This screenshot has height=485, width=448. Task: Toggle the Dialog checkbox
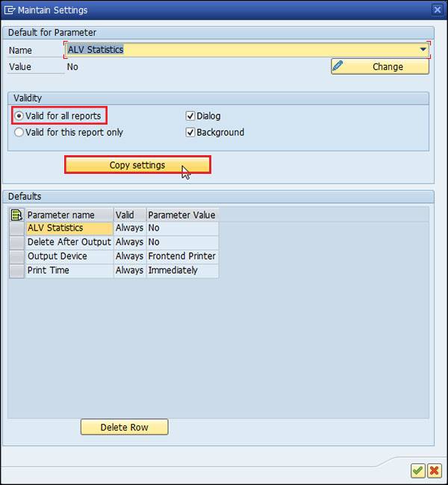tap(190, 116)
